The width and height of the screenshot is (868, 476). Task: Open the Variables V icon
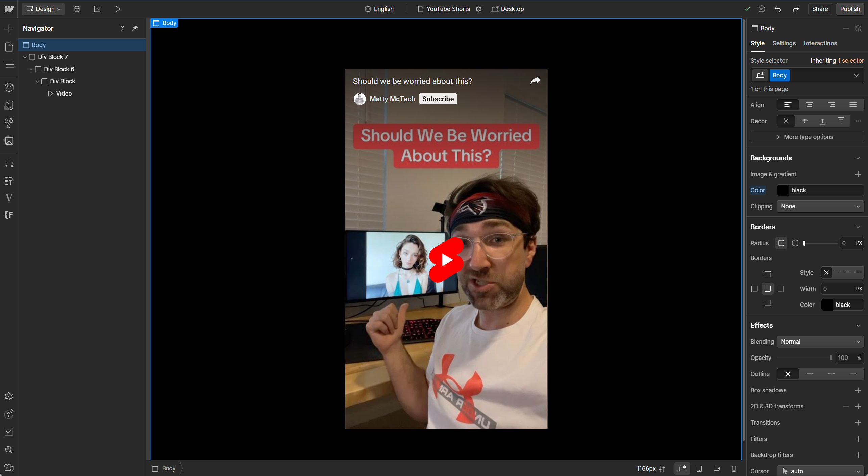9,198
